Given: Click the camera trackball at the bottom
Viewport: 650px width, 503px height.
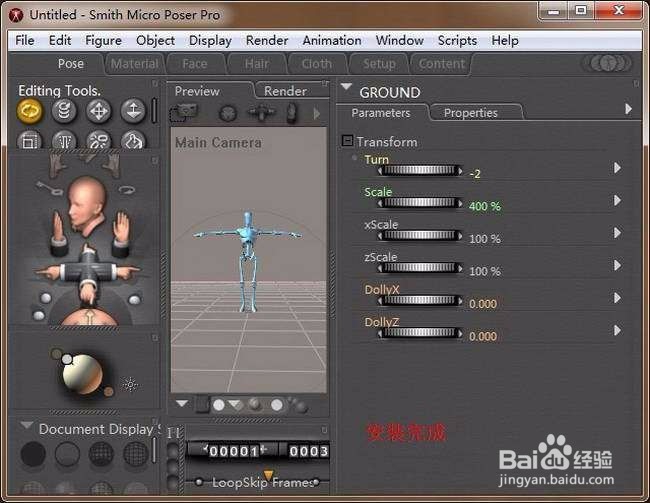Looking at the screenshot, I should pyautogui.click(x=90, y=317).
